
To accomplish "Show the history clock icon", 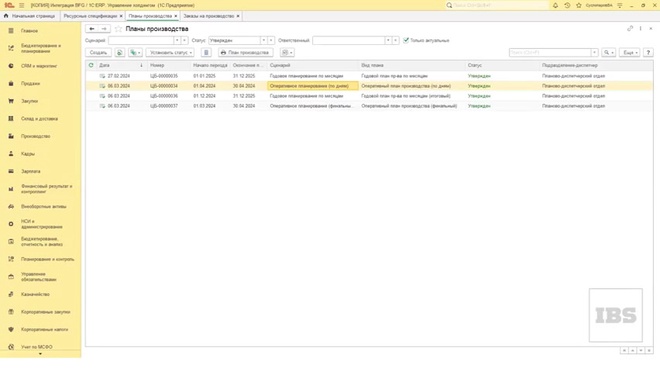I will [x=567, y=5].
